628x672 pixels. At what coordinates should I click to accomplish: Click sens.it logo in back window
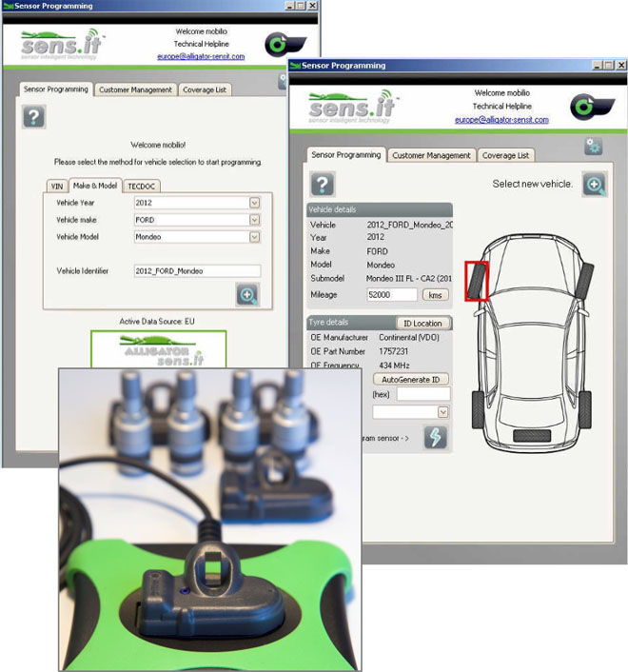coord(62,45)
